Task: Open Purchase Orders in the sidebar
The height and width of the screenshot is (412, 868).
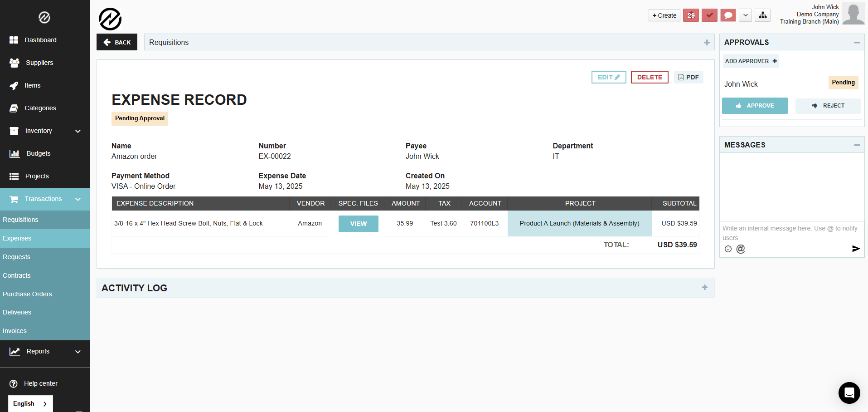Action: (45, 294)
